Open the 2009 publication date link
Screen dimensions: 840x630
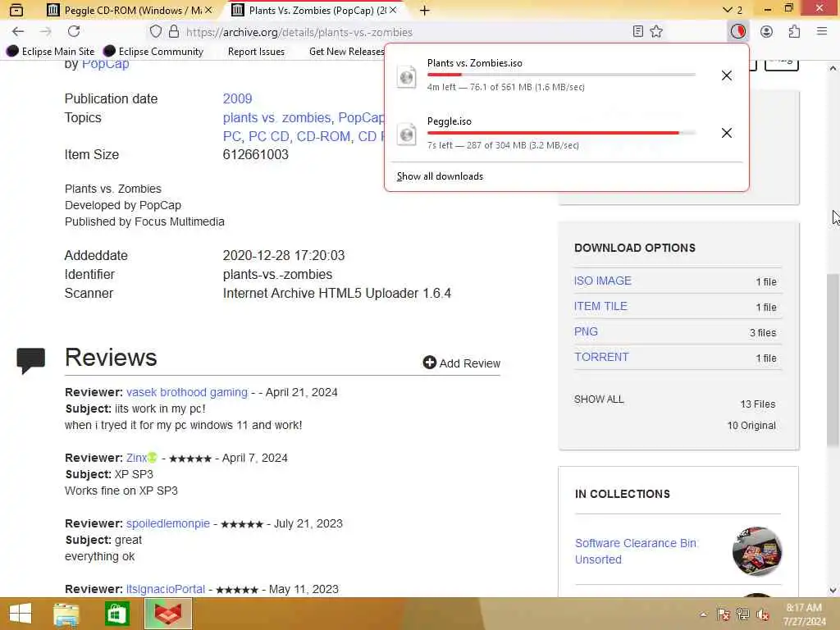pos(237,98)
